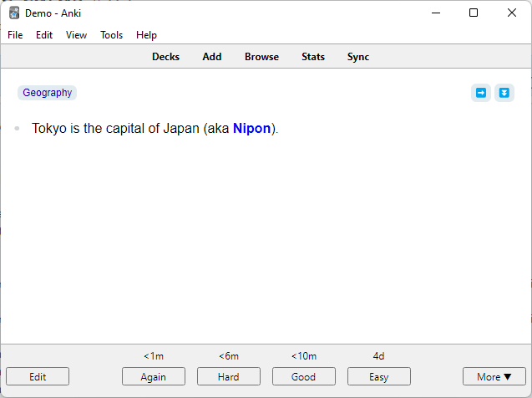Open the File menu
Viewport: 532px width, 398px height.
(15, 35)
